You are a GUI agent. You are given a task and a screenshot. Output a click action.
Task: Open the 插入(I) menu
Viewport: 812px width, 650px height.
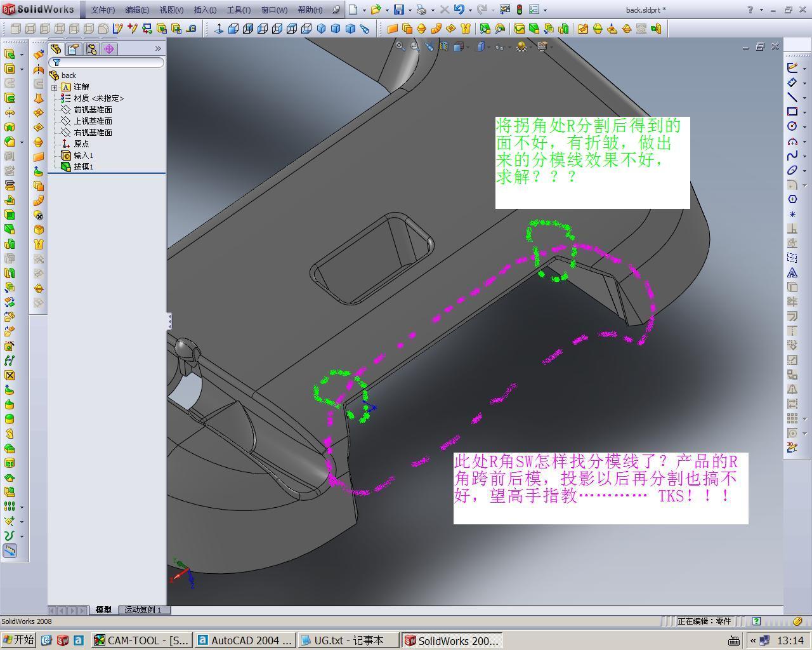[205, 10]
